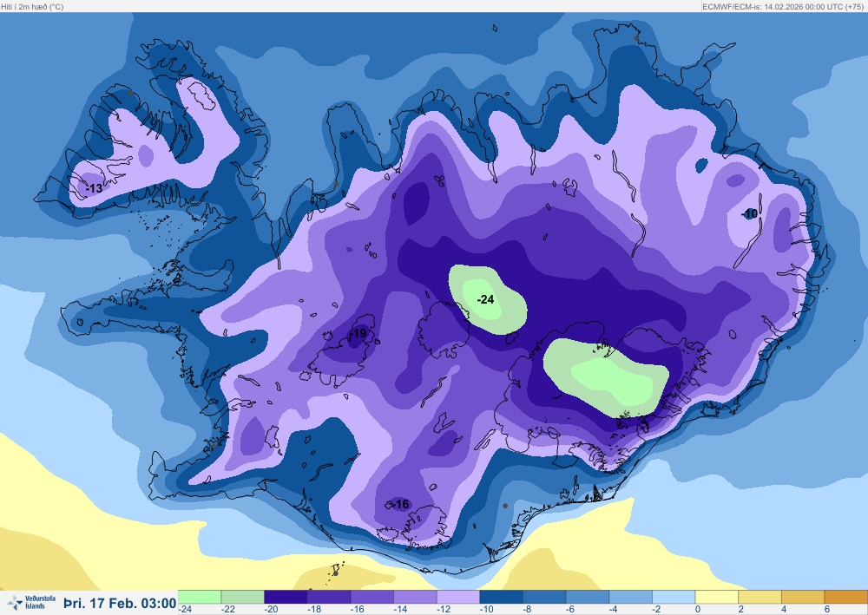
Task: Click the -10 temperature label in East Iceland
Action: click(x=750, y=213)
